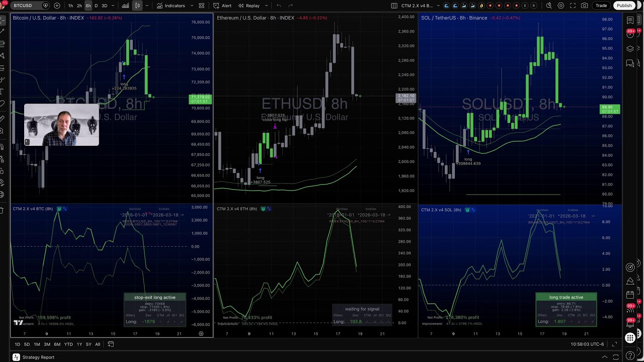This screenshot has height=362, width=644.
Task: Open the go-to-date calendar icon
Action: [x=111, y=344]
